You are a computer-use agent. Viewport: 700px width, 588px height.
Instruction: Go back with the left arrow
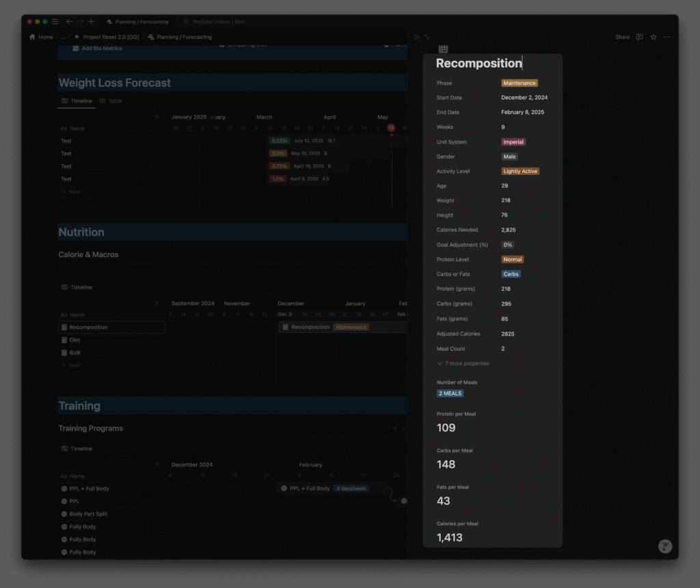(x=69, y=22)
